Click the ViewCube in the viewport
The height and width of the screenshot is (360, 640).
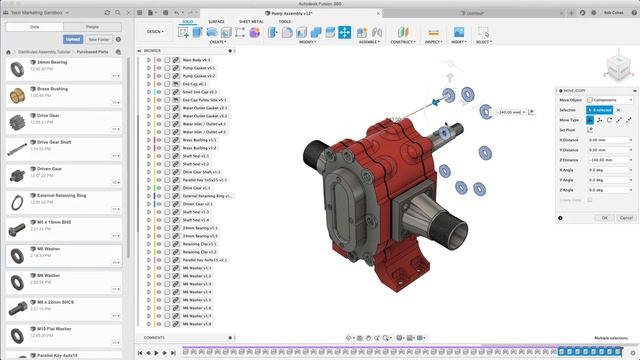619,67
